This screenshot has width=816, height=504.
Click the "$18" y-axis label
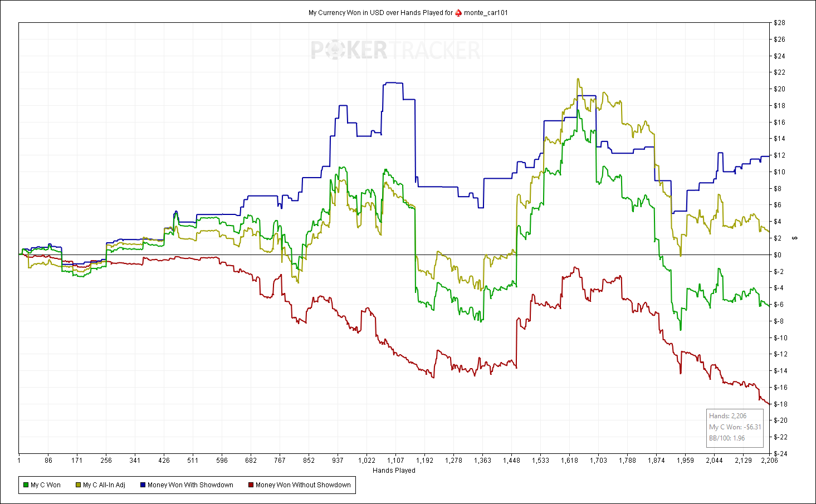pyautogui.click(x=779, y=106)
